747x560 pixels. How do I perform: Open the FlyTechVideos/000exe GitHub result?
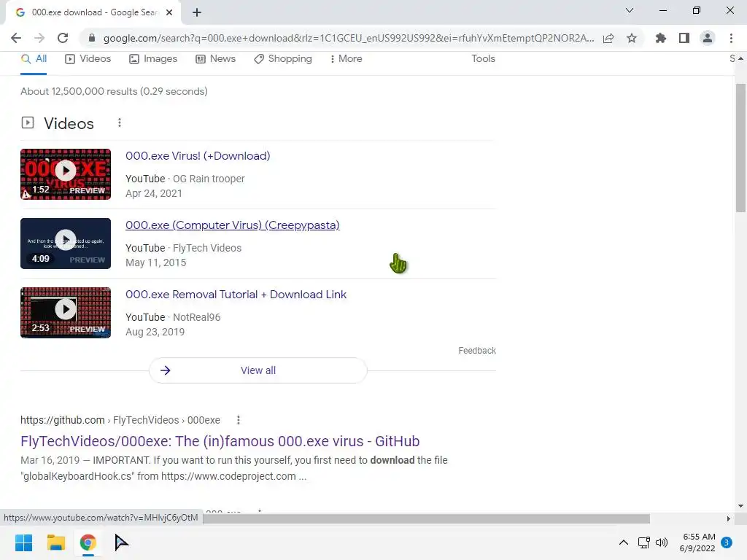pyautogui.click(x=220, y=441)
